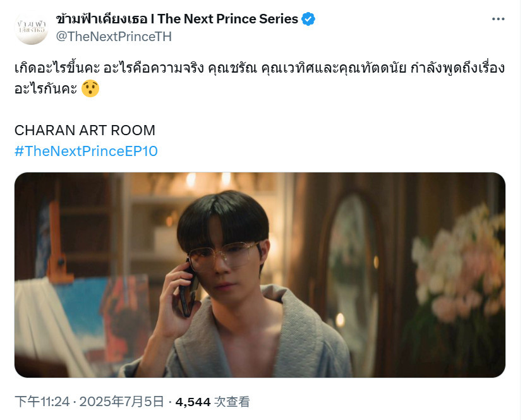Click the blue verified badge icon
Viewport: 525px width, 420px height.
click(308, 19)
